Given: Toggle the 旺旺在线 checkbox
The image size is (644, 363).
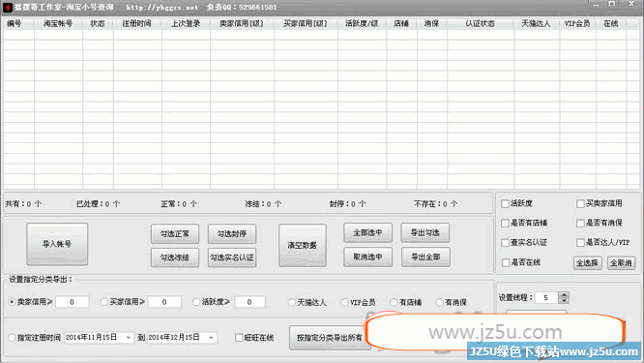Looking at the screenshot, I should click(x=239, y=338).
